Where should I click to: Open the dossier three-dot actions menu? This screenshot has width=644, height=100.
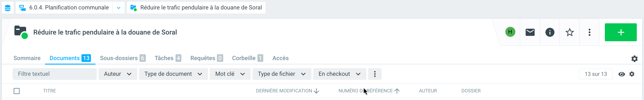point(589,33)
